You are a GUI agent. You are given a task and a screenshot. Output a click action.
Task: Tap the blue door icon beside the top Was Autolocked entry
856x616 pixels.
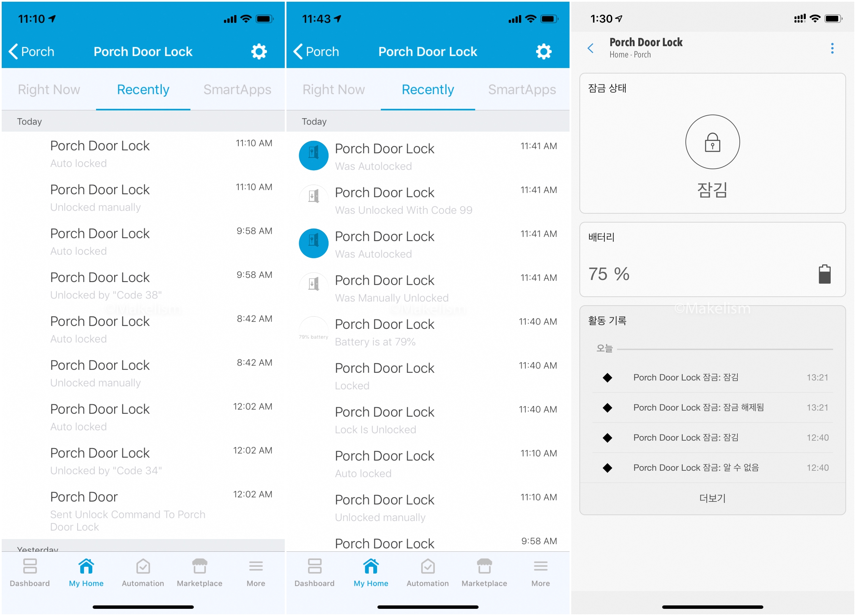(313, 156)
